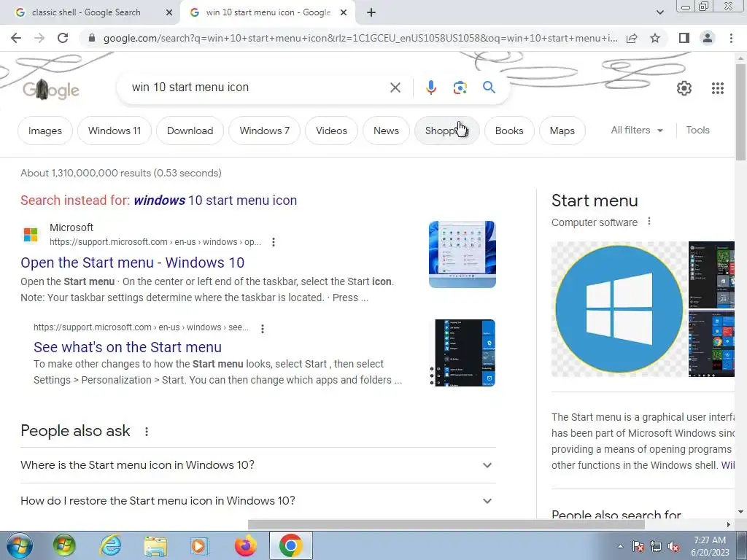
Task: Search by image with Lens icon
Action: (x=460, y=87)
